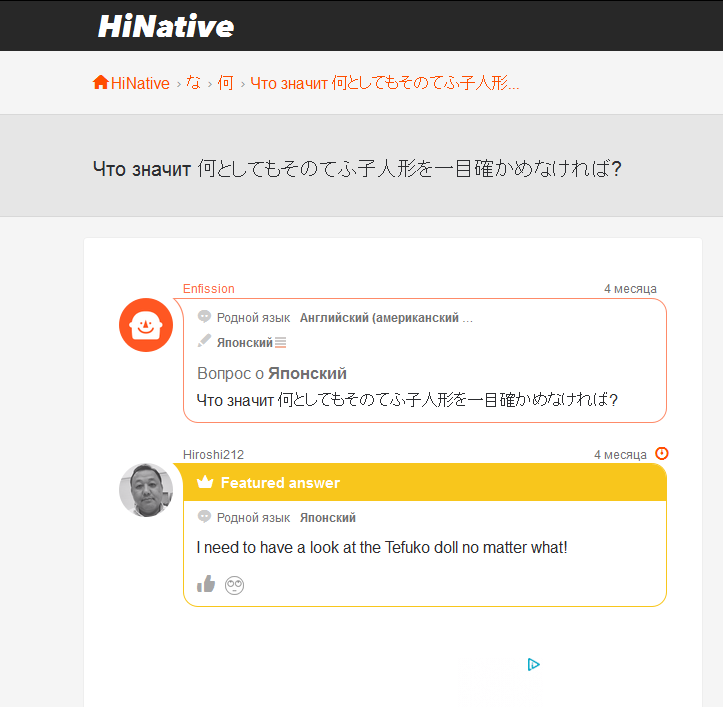Click the native-language speech bubble icon in the question
Viewport: 723px width, 707px height.
(204, 317)
